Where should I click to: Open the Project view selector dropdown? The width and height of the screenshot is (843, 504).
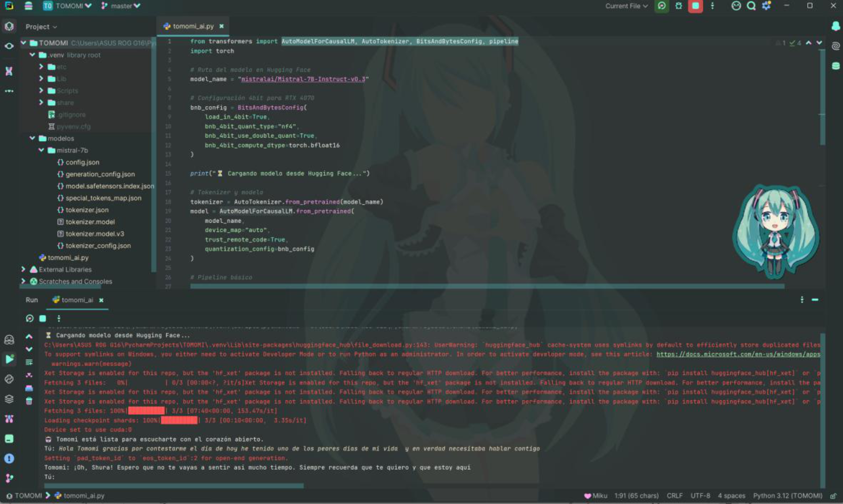click(41, 27)
